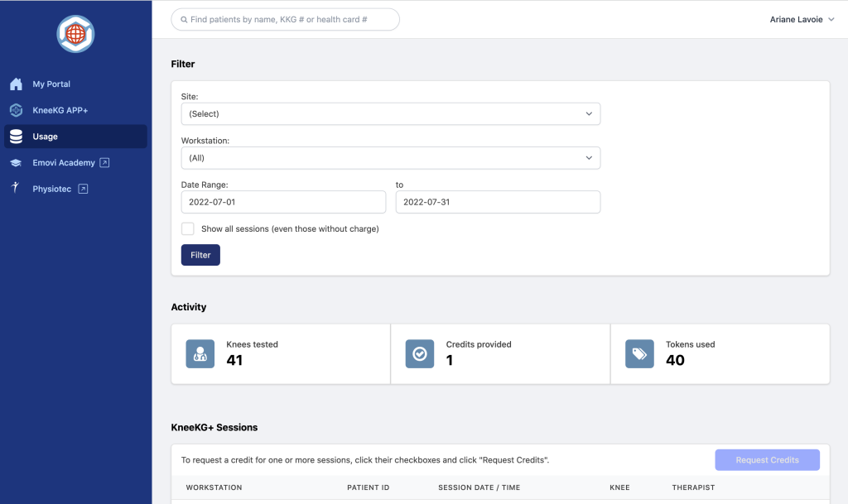
Task: Click the KneeKG+ Sessions heading
Action: click(x=214, y=427)
